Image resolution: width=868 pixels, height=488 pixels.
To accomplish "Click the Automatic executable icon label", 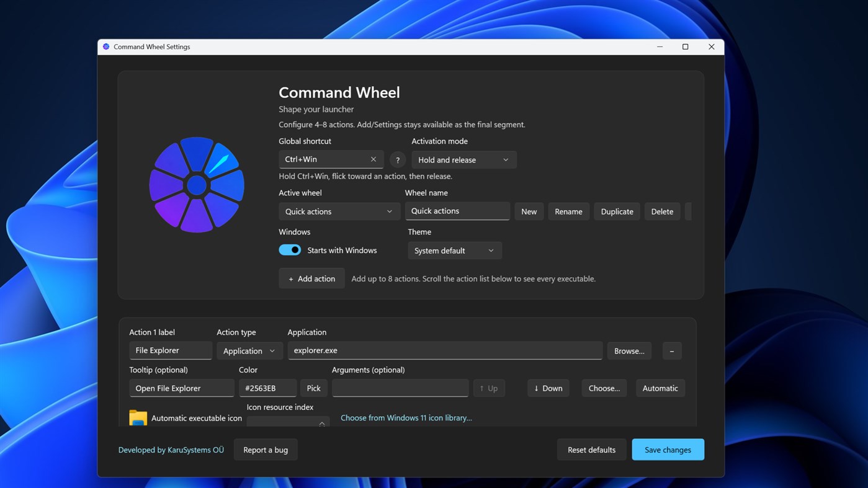I will (197, 418).
